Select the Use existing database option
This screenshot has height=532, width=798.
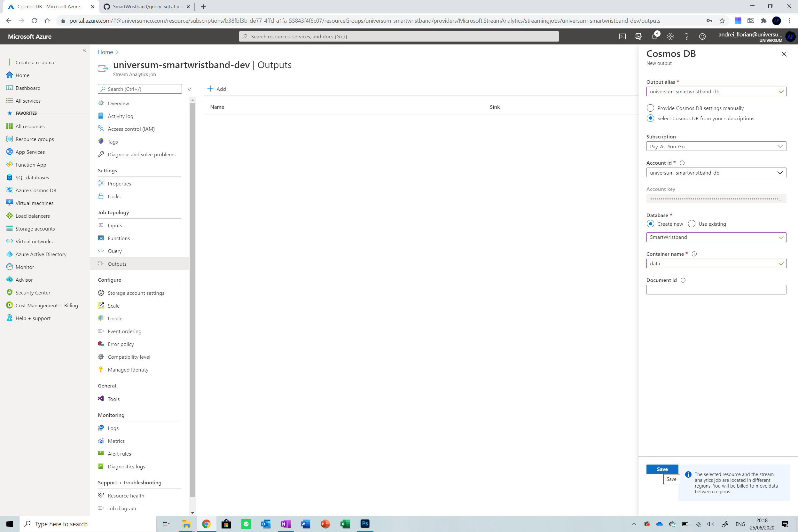pos(692,224)
